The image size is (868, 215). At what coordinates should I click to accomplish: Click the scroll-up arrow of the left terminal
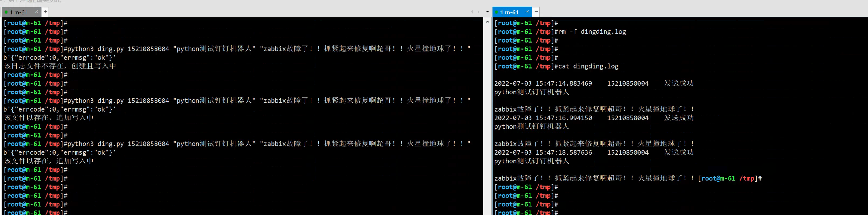click(487, 22)
